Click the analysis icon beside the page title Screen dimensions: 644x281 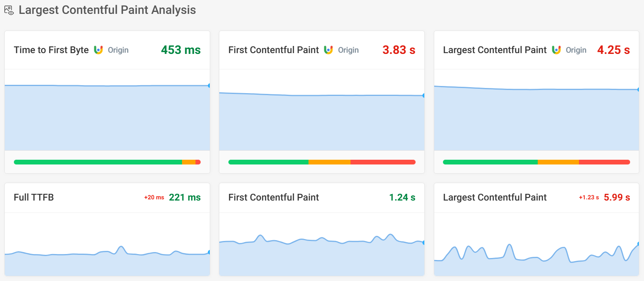[x=9, y=10]
